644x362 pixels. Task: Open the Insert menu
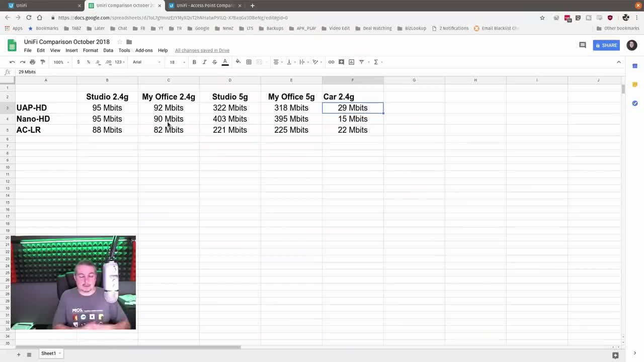click(x=71, y=50)
